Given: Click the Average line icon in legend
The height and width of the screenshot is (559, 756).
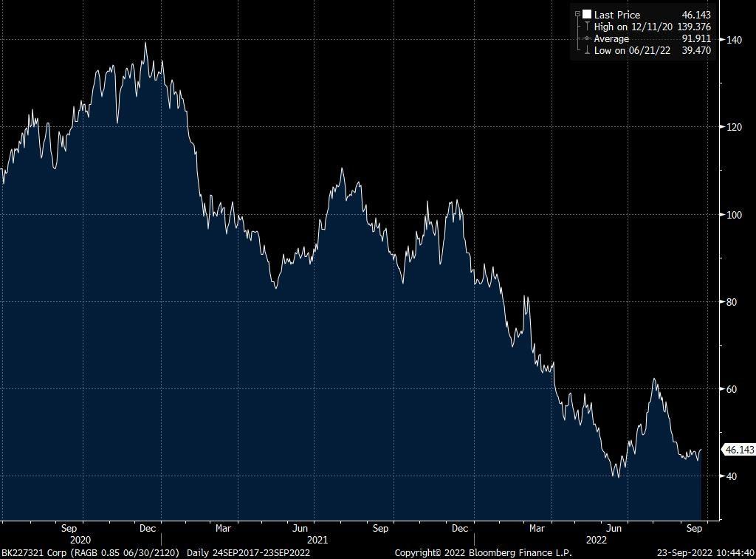Looking at the screenshot, I should tap(587, 38).
